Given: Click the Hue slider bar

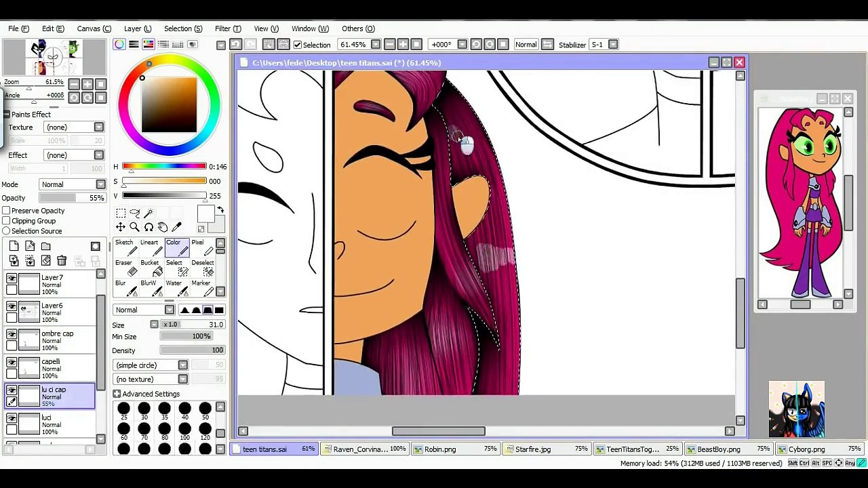Looking at the screenshot, I should coord(163,167).
